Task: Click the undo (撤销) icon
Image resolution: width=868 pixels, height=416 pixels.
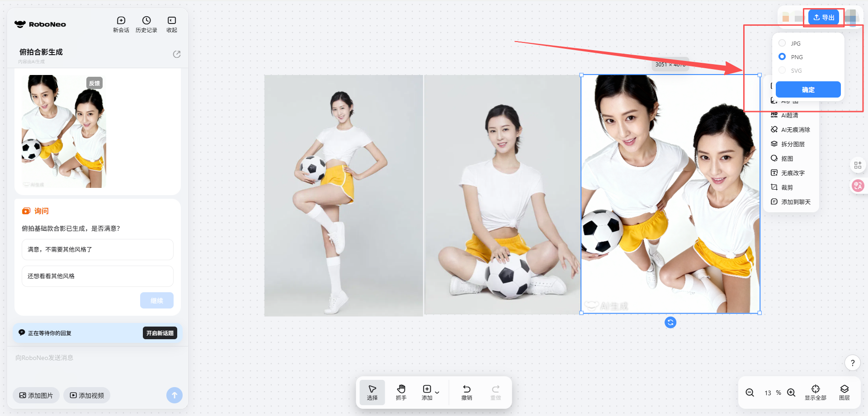Action: (467, 389)
